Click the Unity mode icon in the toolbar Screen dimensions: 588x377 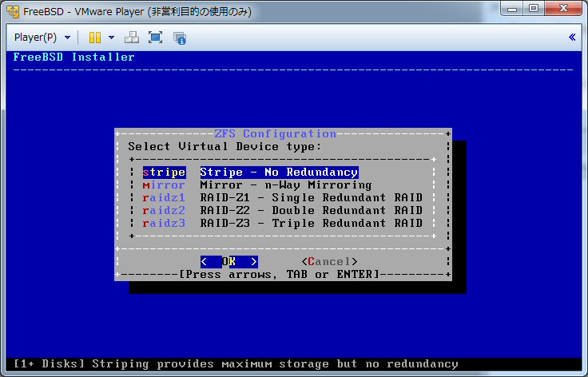(x=180, y=38)
